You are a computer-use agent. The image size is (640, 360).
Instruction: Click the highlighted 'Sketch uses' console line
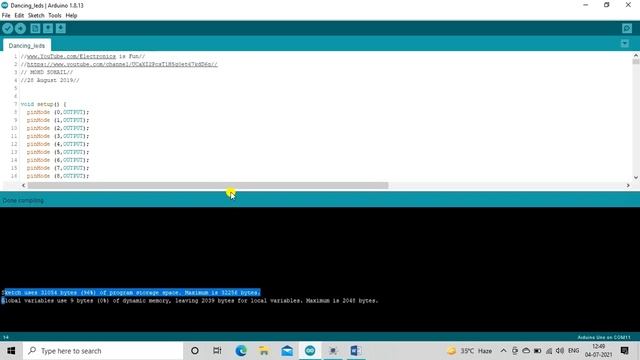pyautogui.click(x=131, y=293)
